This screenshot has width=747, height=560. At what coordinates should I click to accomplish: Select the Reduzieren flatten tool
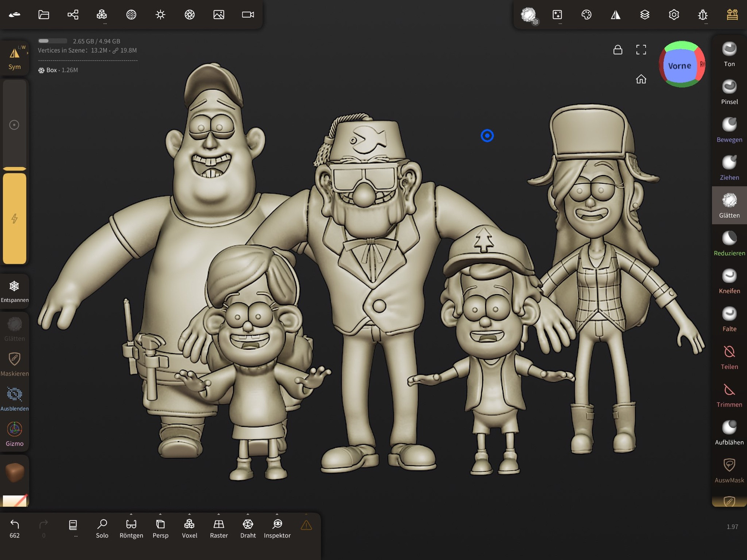coord(729,244)
